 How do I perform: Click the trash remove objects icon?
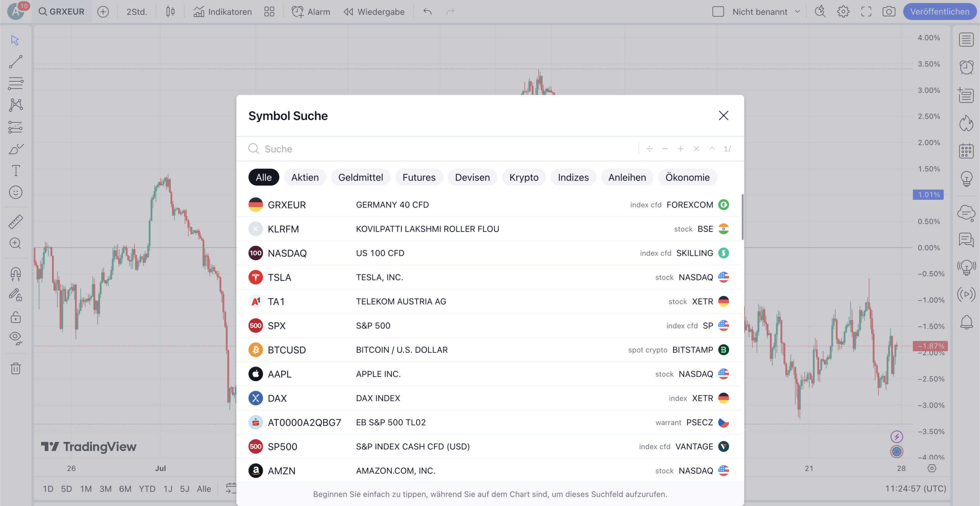tap(15, 368)
